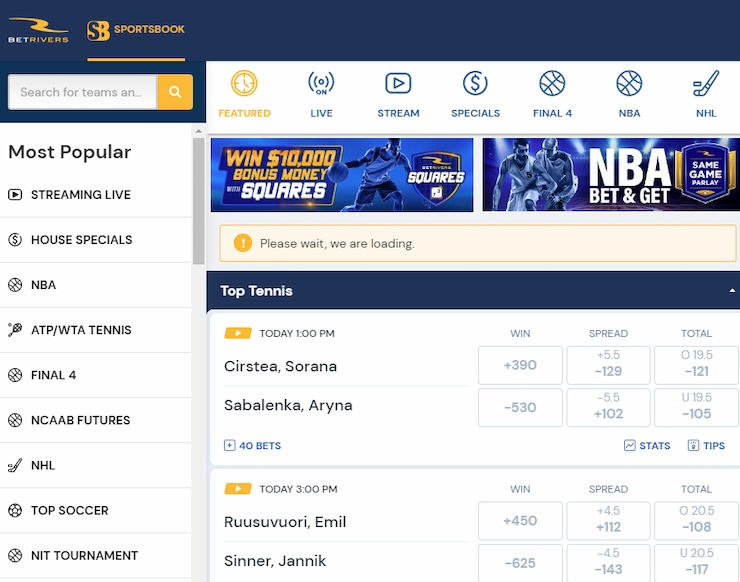Open Tips for Cirstea vs Sabalenka
The image size is (740, 582).
(706, 446)
